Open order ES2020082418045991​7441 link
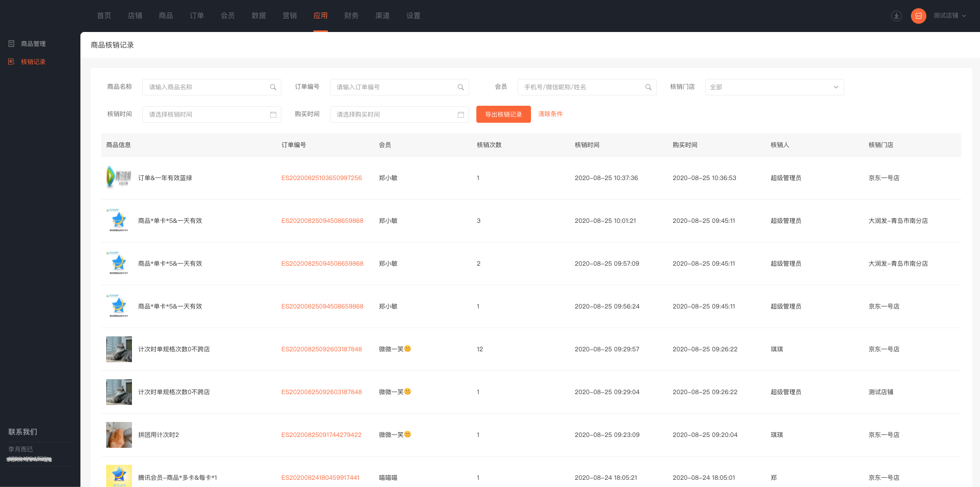The image size is (980, 487). pos(321,478)
